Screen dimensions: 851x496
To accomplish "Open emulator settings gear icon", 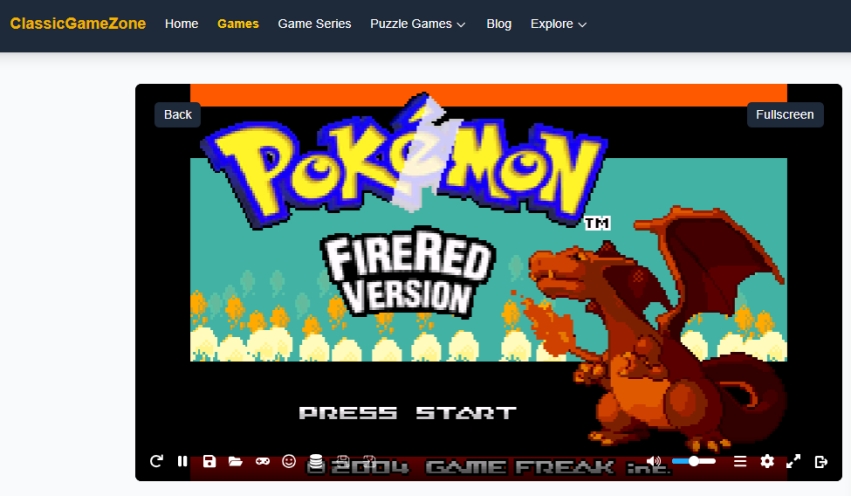I will [767, 461].
